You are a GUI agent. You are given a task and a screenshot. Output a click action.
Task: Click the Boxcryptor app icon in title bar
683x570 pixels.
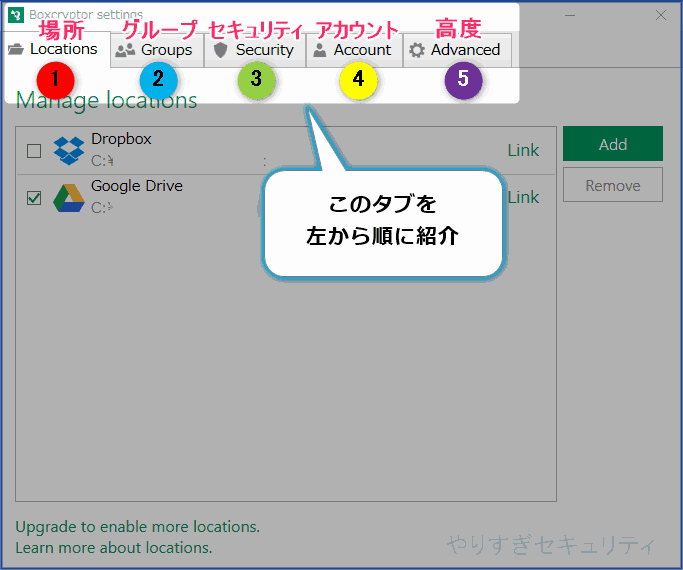pos(16,15)
